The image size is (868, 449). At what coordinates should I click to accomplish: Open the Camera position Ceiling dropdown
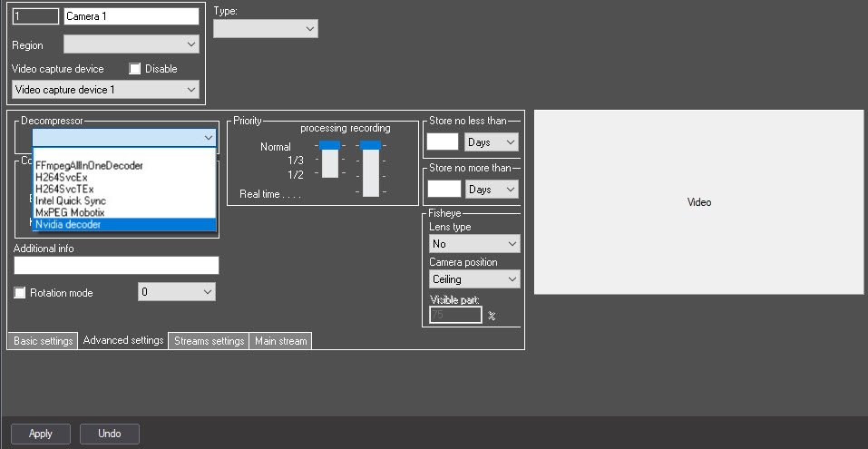[x=474, y=279]
